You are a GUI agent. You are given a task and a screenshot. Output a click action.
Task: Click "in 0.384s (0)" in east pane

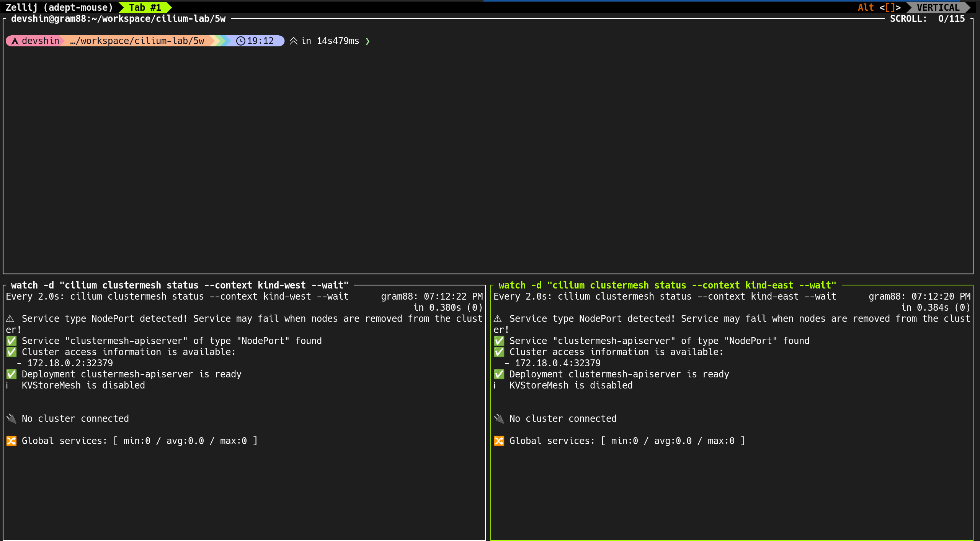pos(936,307)
